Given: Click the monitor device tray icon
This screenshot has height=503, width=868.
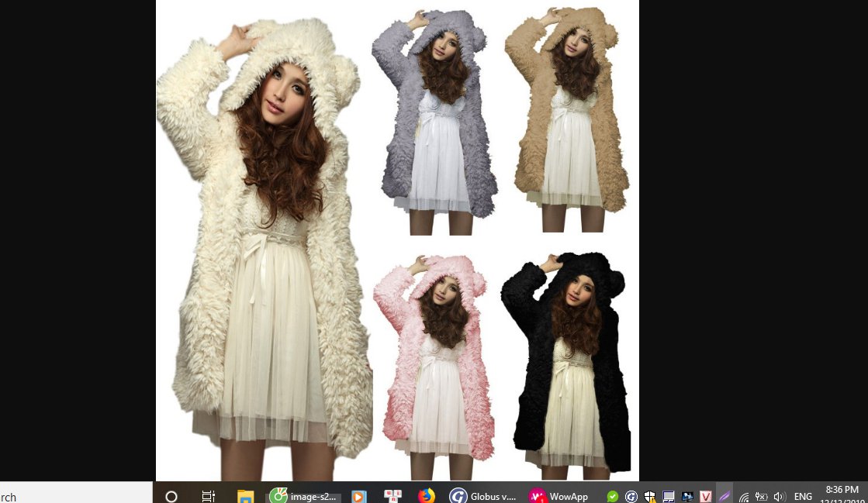Looking at the screenshot, I should click(x=669, y=496).
